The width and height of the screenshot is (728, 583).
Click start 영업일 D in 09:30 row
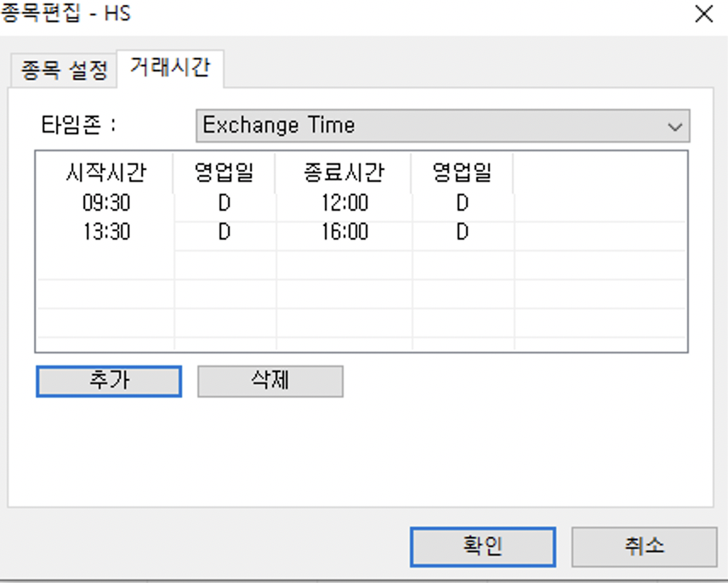click(225, 204)
